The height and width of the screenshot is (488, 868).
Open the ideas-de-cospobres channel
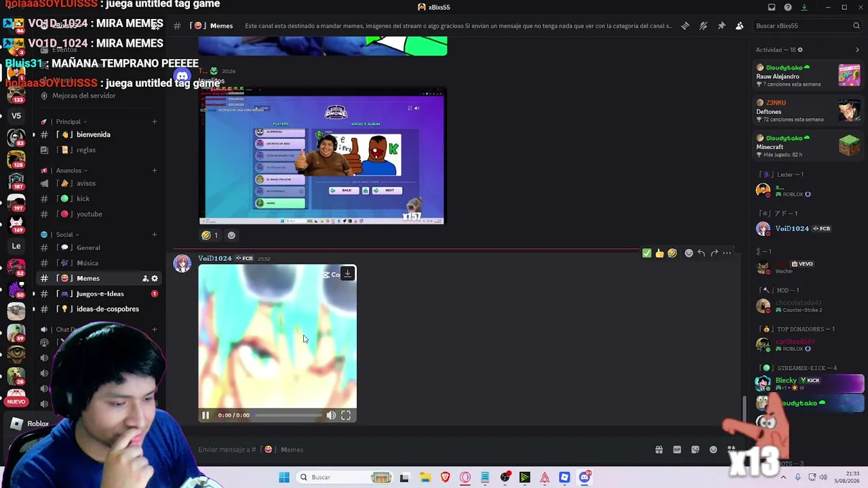(x=98, y=309)
